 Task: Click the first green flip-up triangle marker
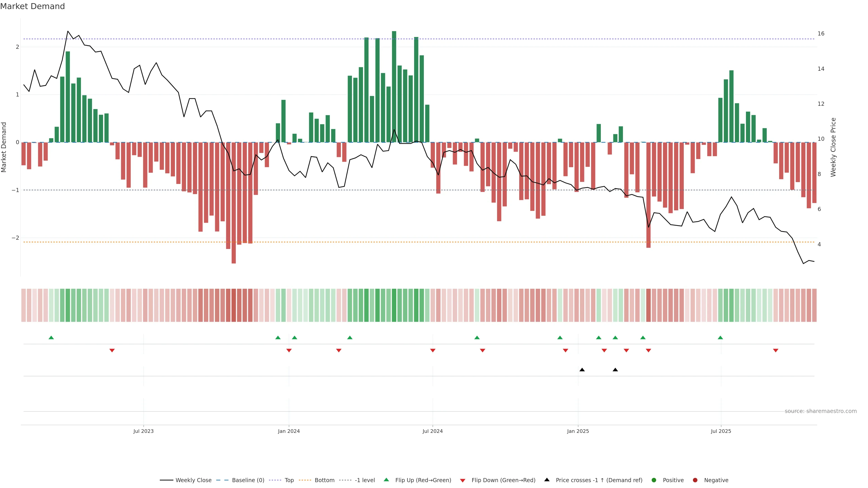tap(51, 338)
